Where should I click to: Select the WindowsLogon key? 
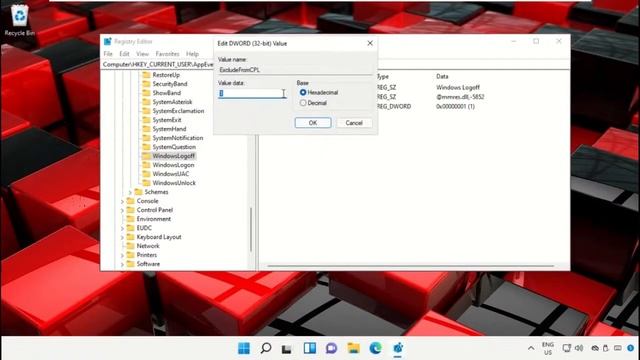(x=173, y=165)
